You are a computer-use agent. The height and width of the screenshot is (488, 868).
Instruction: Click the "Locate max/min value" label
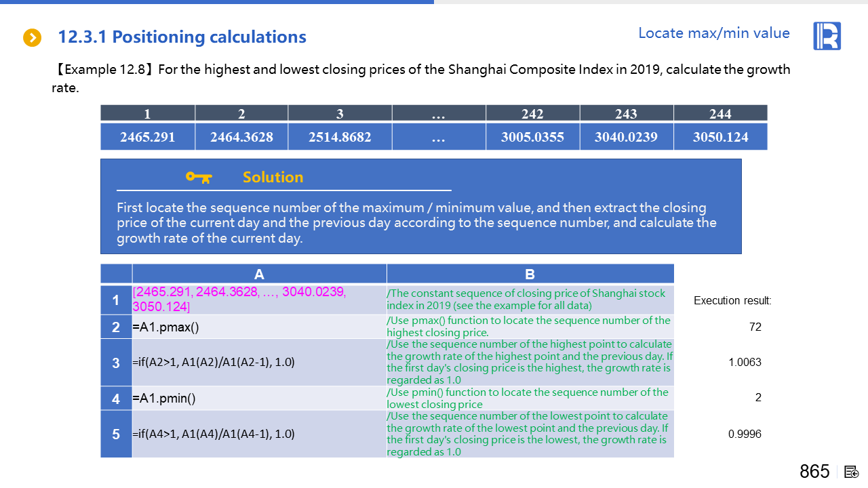pos(713,33)
